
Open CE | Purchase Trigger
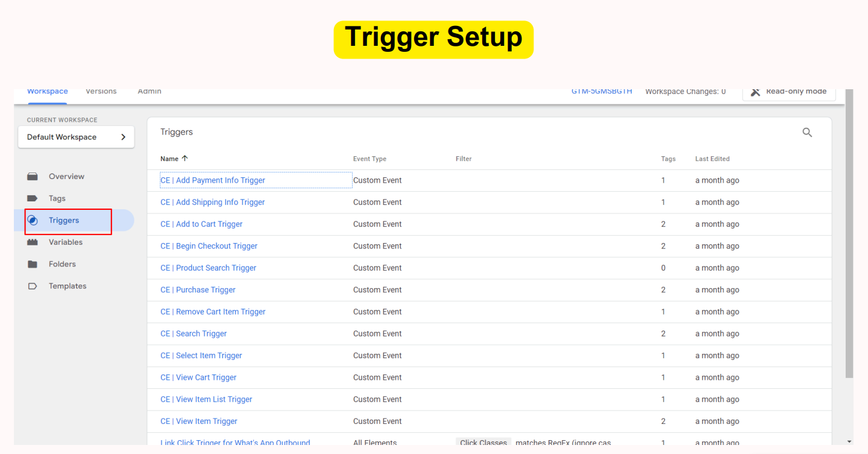198,290
